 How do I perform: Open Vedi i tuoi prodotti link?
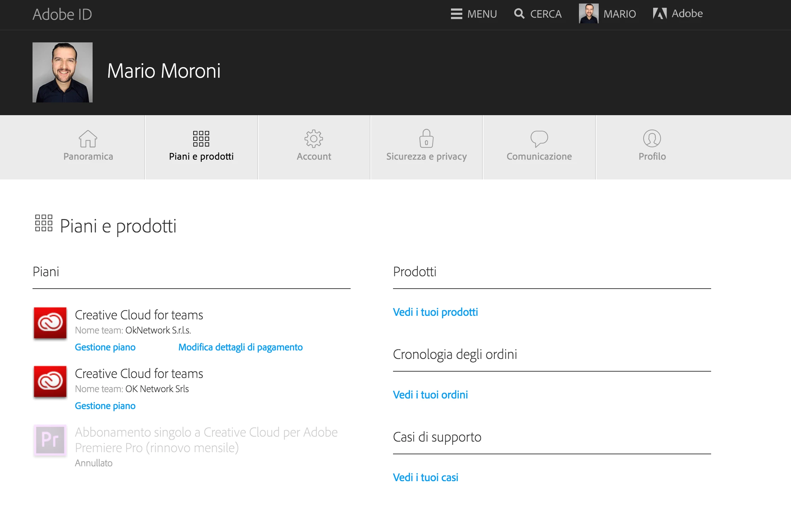pyautogui.click(x=435, y=312)
